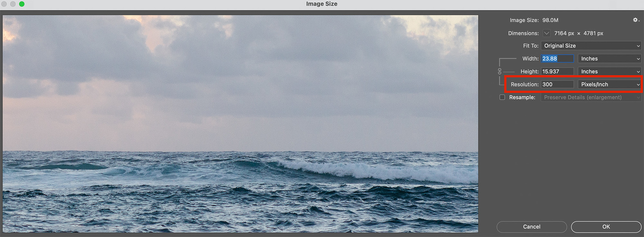The height and width of the screenshot is (237, 644).
Task: Open the Preserve Details resample method dropdown
Action: pyautogui.click(x=591, y=97)
